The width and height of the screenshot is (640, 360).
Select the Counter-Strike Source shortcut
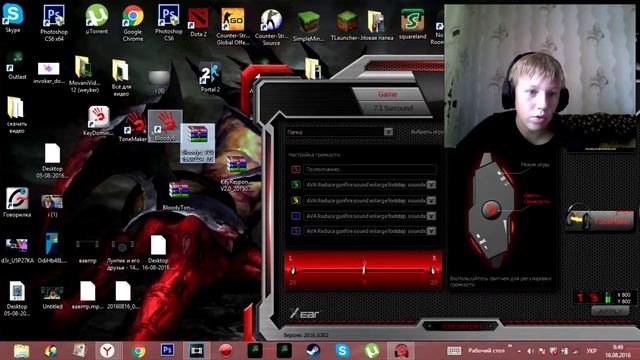coord(271,27)
